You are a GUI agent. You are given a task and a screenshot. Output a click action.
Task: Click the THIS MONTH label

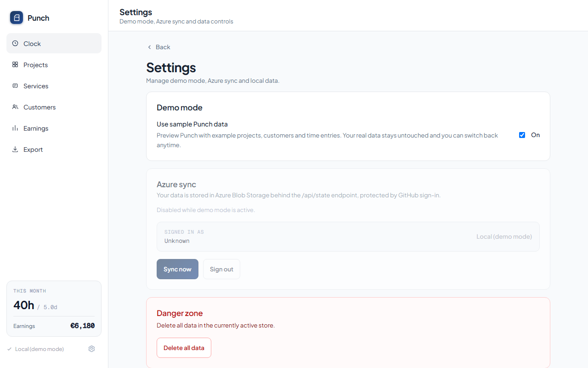(x=29, y=291)
